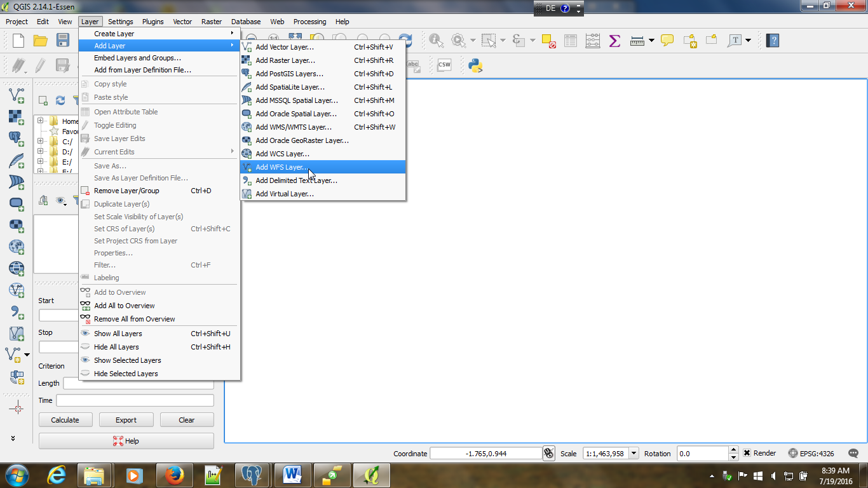Screen dimensions: 868x488
Task: Click the Refresh icon in Browser panel
Action: pos(60,100)
